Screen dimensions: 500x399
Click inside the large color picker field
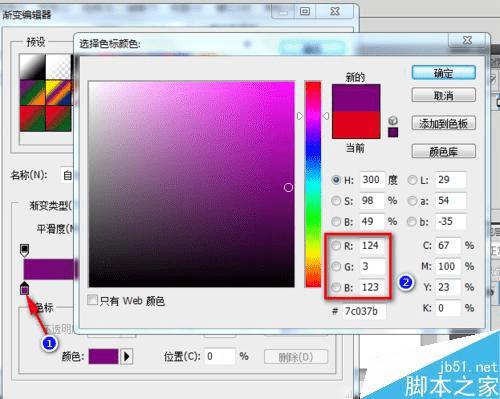[192, 184]
